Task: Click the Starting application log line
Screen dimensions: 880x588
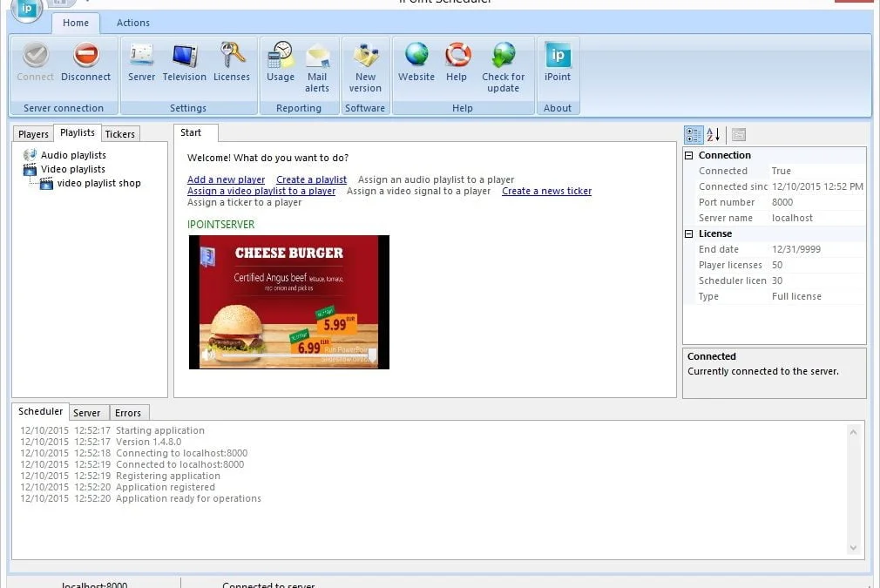Action: pyautogui.click(x=112, y=430)
